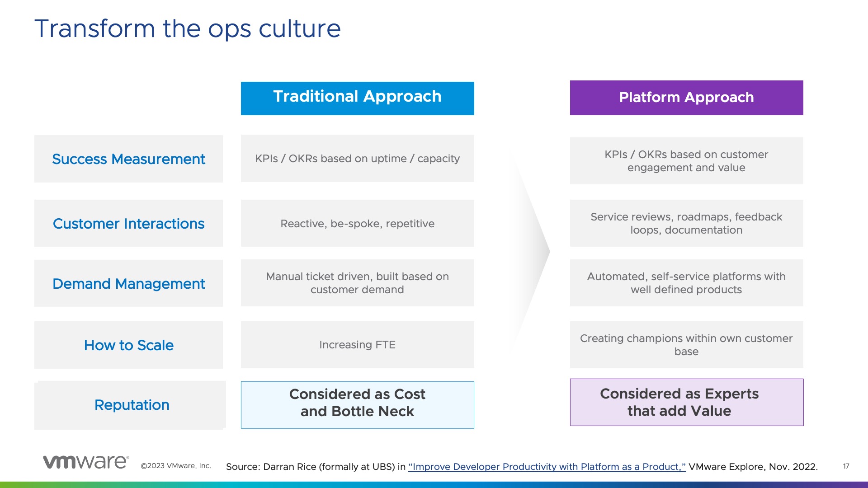868x488 pixels.
Task: Click the How to Scale box
Action: 128,345
